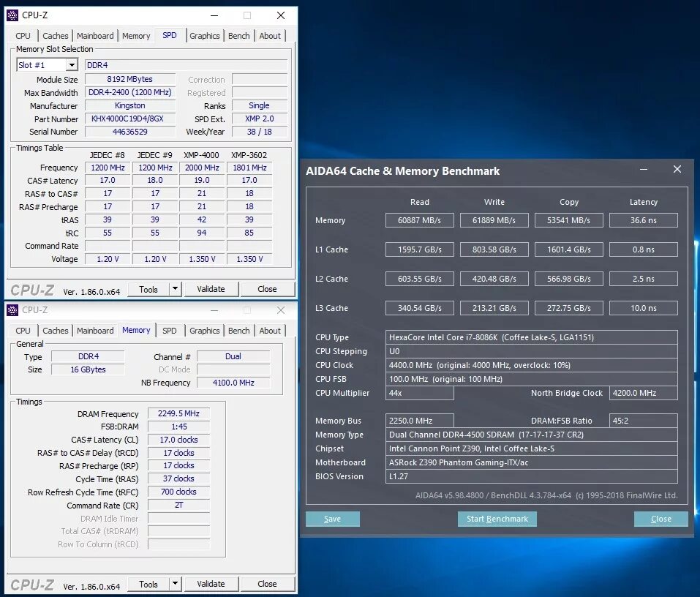Click XMP-3602 frequency cell 1801 MHz
Viewport: 700px width, 597px height.
[x=249, y=168]
